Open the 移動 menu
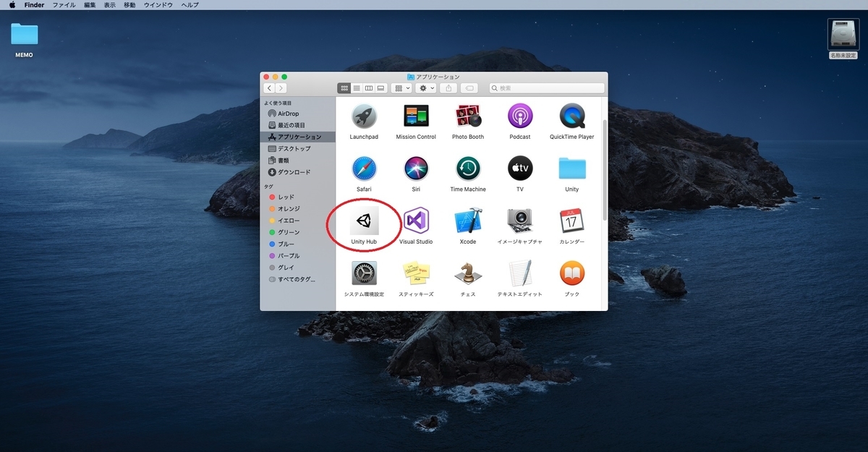Image resolution: width=868 pixels, height=452 pixels. click(129, 5)
